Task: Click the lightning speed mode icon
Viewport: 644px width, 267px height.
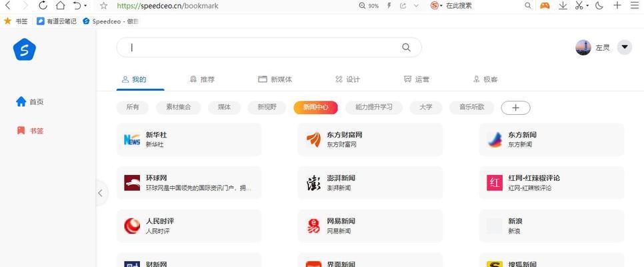Action: click(x=389, y=6)
